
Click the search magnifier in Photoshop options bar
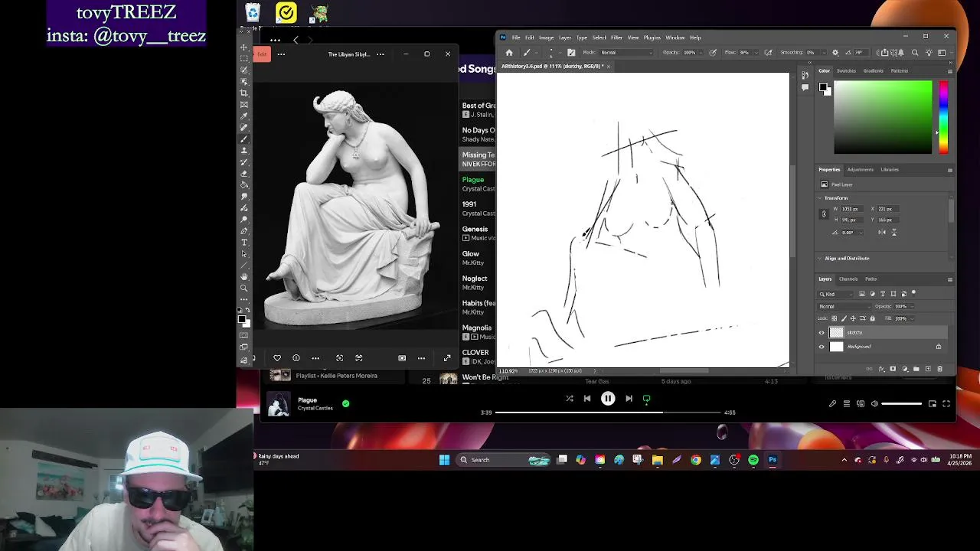[914, 52]
